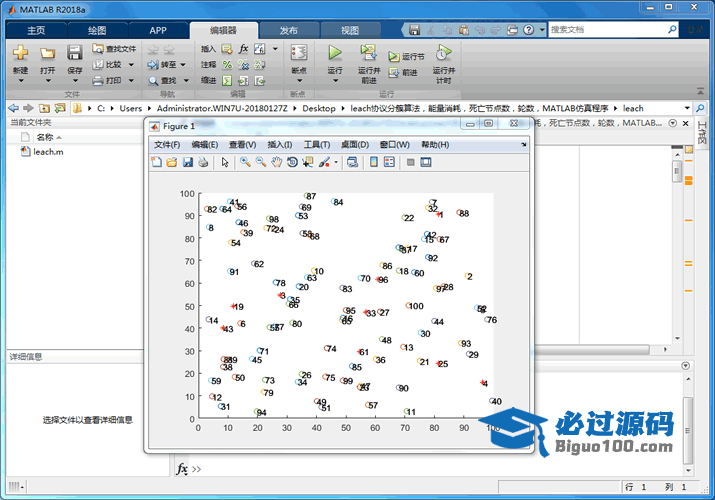This screenshot has height=500, width=715.
Task: Click the help question mark icon
Action: tap(528, 30)
